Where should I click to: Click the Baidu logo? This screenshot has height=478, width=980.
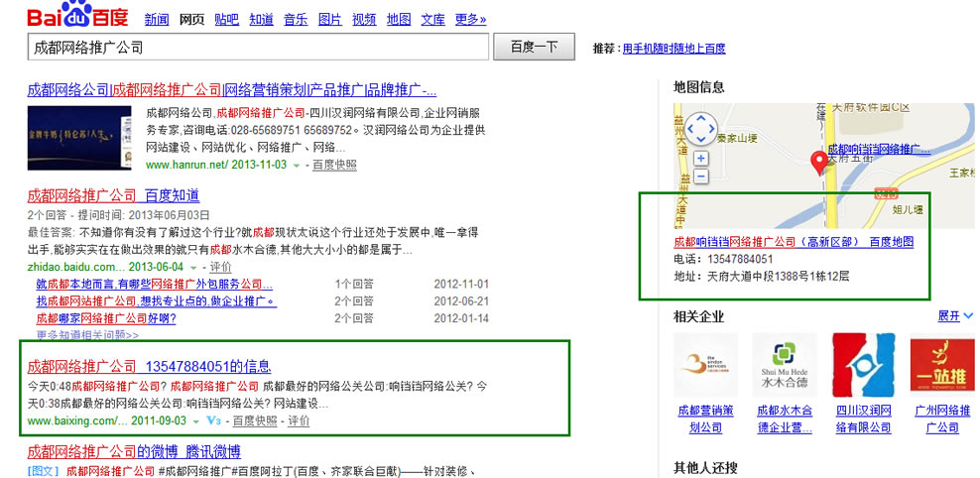77,17
